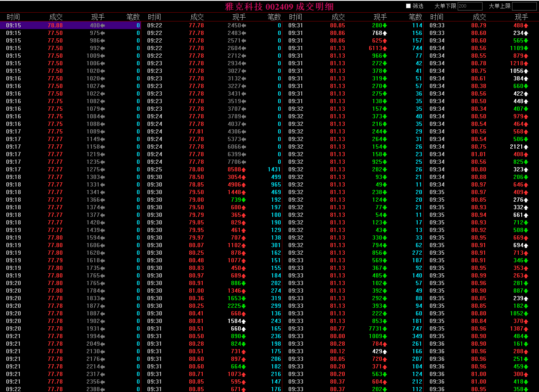Click the 大单下限 input showing 200
Viewport: 539px width, 392px height.
coord(469,6)
